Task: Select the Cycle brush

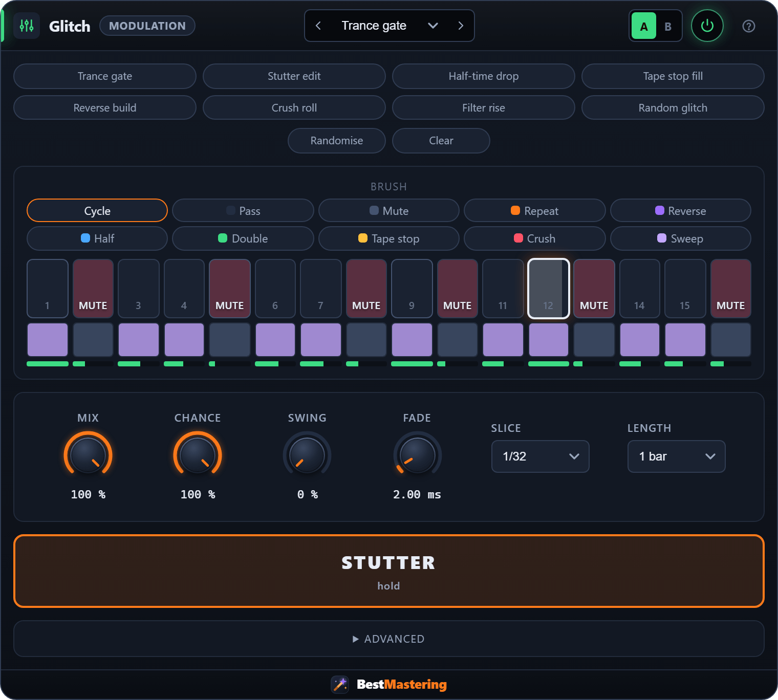Action: click(97, 211)
